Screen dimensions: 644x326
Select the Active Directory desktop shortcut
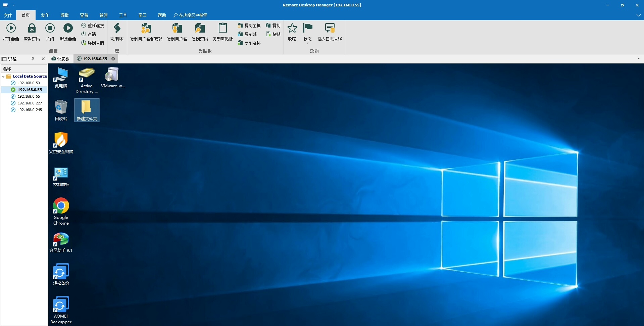point(87,80)
